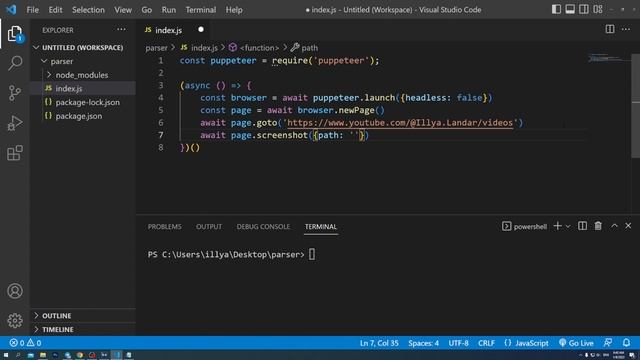The height and width of the screenshot is (360, 640).
Task: Click the feedback icon in status bar
Action: (x=608, y=343)
